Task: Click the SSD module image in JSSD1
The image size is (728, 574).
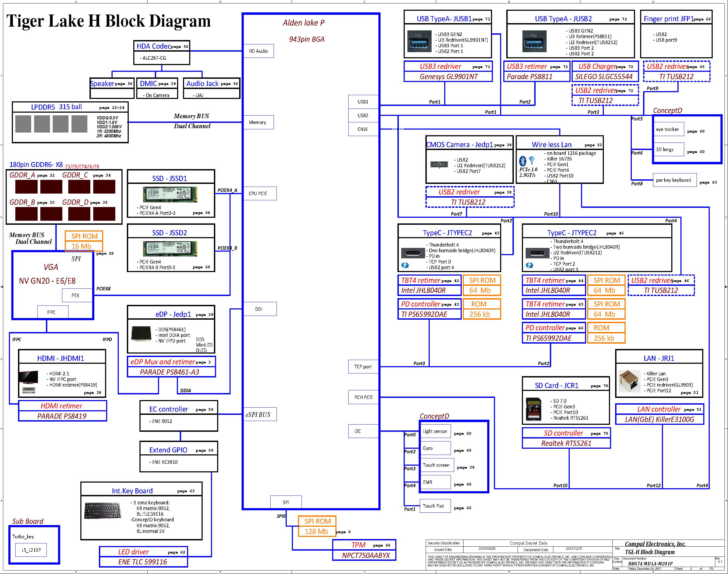Action: coord(170,194)
